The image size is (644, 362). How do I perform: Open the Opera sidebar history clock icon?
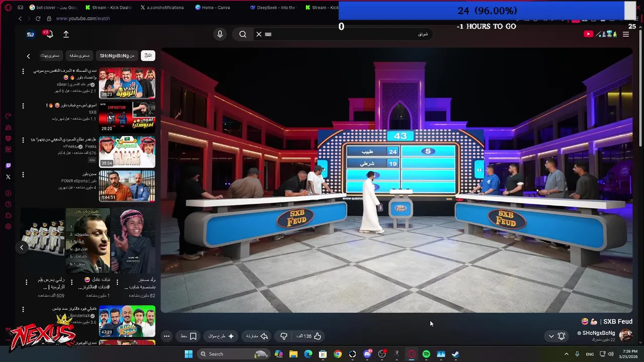click(x=8, y=204)
